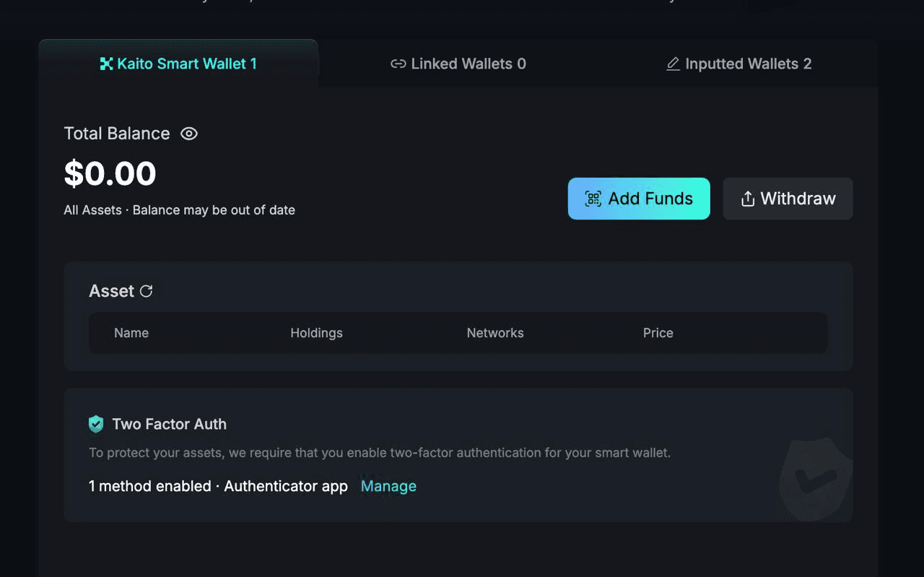Click the Two Factor Auth heading
This screenshot has height=577, width=924.
[x=170, y=424]
